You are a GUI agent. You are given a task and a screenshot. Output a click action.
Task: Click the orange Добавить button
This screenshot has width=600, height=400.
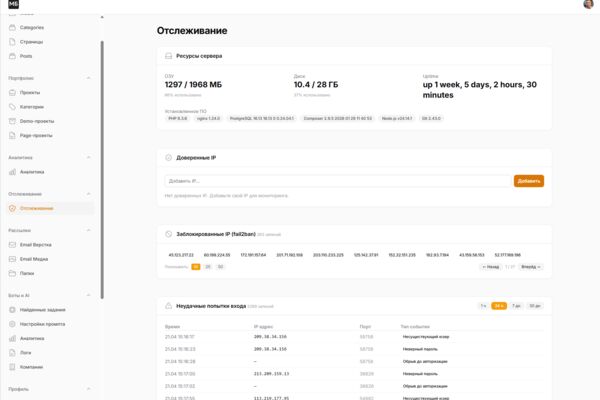(529, 181)
